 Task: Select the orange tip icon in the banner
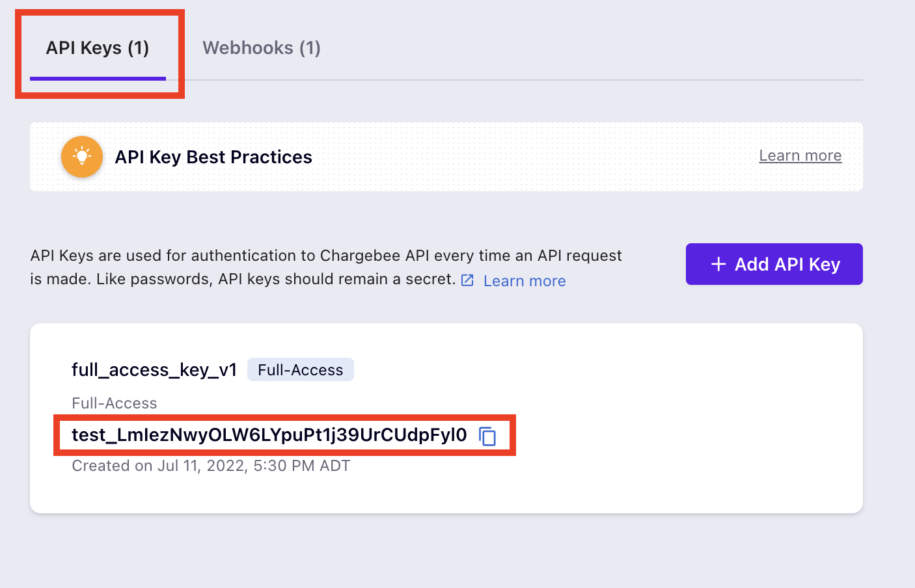pyautogui.click(x=82, y=157)
